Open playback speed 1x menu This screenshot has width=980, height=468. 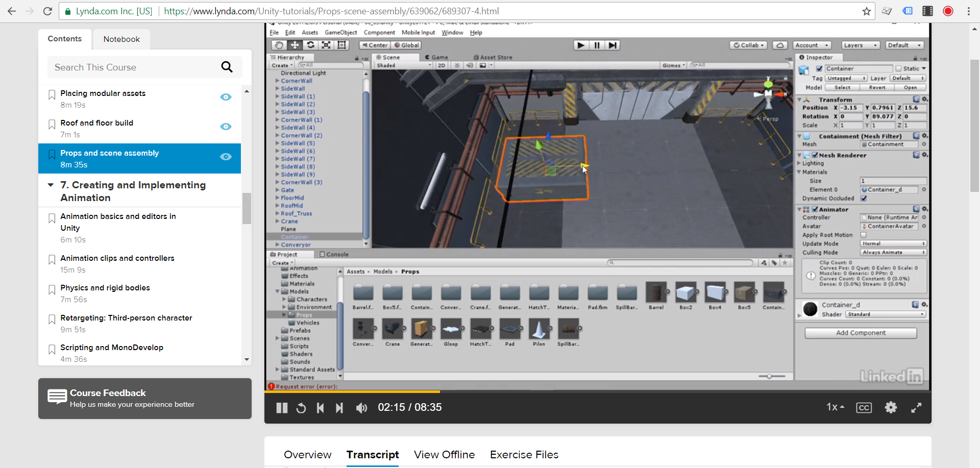click(x=836, y=407)
